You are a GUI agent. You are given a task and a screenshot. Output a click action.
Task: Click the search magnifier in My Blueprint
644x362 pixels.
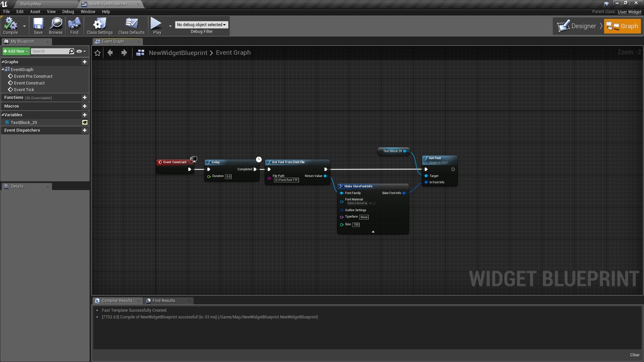click(x=71, y=51)
